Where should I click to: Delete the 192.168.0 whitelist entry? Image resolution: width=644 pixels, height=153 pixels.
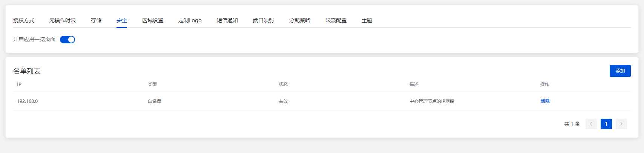click(545, 101)
